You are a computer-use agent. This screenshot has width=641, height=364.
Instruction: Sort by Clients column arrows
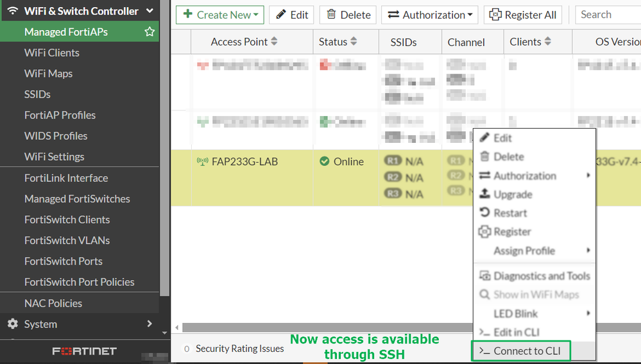point(548,41)
